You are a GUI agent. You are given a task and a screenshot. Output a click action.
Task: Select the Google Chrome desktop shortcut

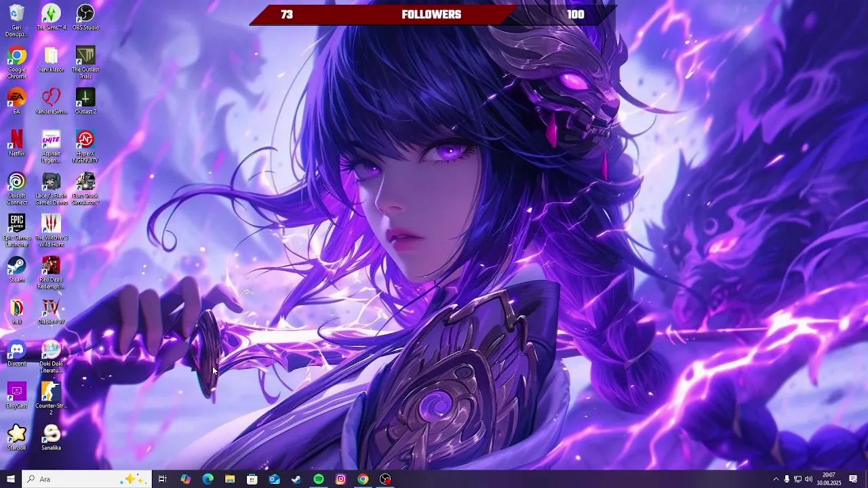pyautogui.click(x=17, y=62)
